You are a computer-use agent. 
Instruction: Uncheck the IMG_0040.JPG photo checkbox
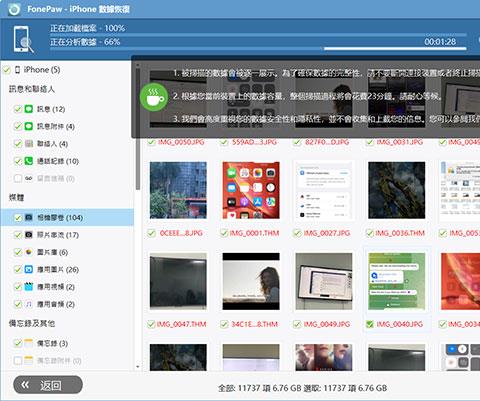coord(369,324)
